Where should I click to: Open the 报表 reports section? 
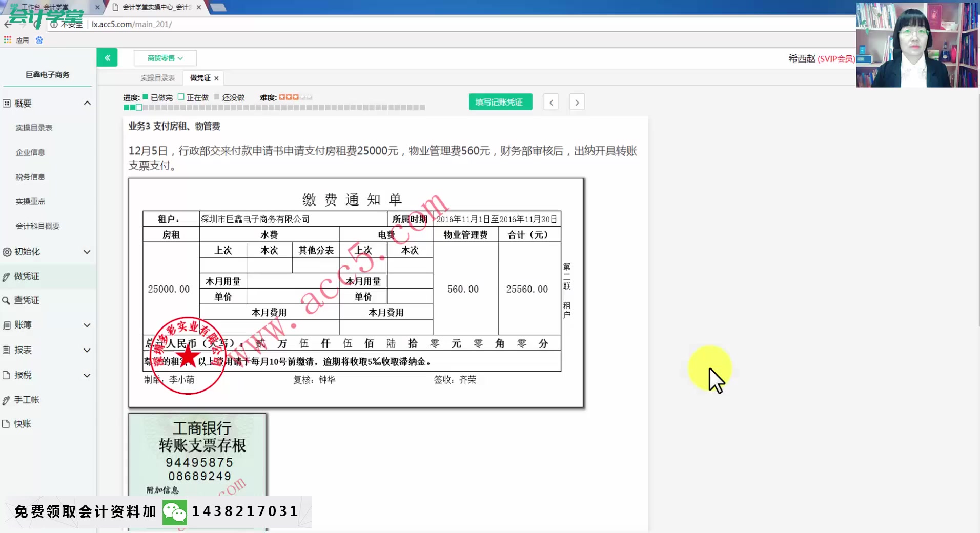[x=6, y=350]
